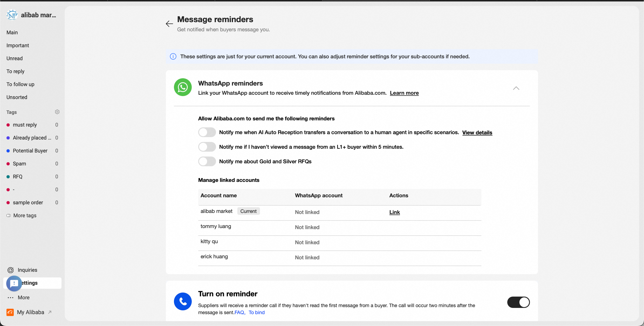This screenshot has width=644, height=326.
Task: Collapse the WhatsApp reminders section
Action: click(x=516, y=88)
